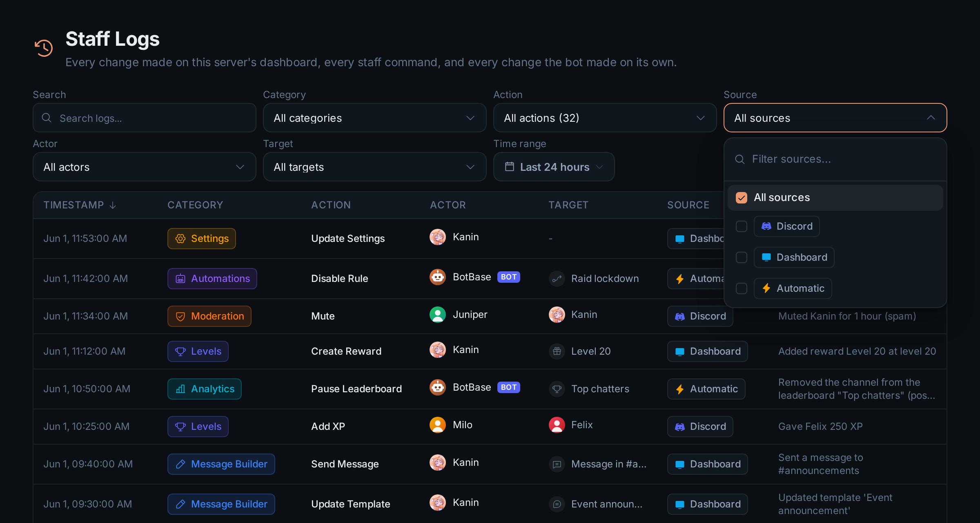The image size is (980, 523).
Task: Open the All targets dropdown
Action: (375, 167)
